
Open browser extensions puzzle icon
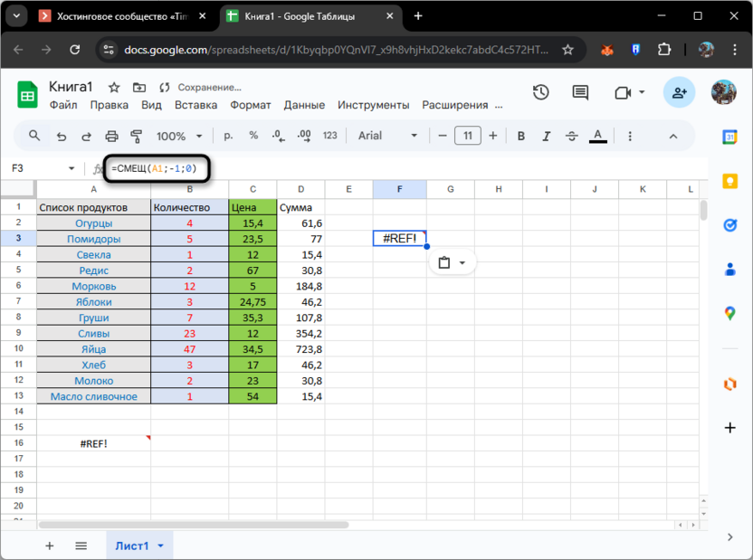click(x=664, y=50)
